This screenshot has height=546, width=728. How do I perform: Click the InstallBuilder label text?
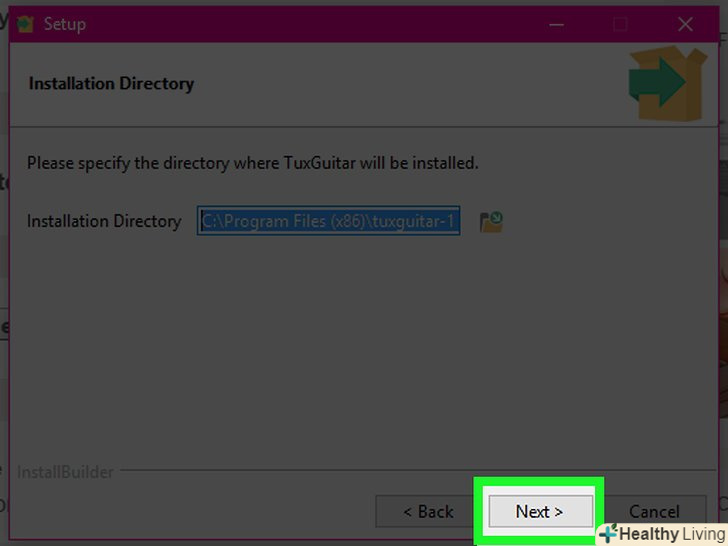[65, 472]
